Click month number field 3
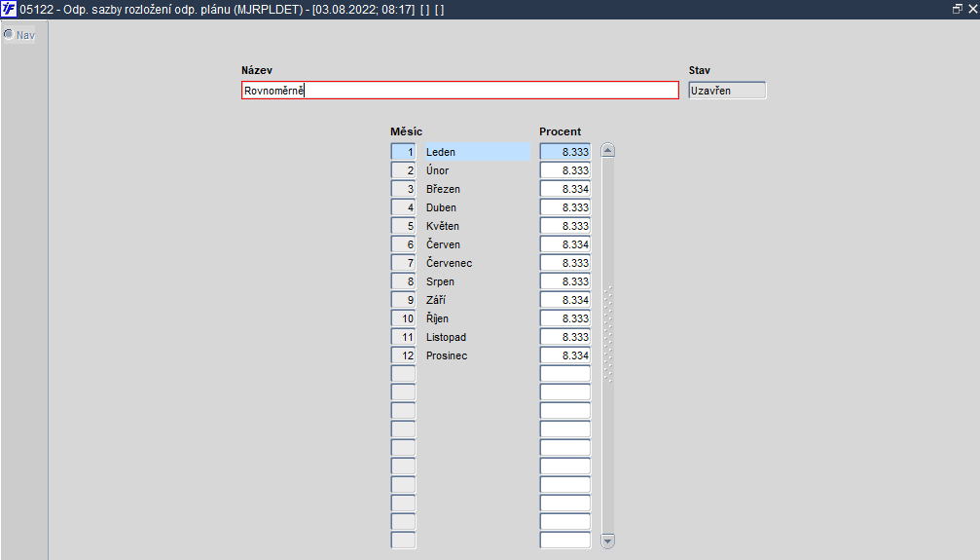The image size is (980, 560). tap(403, 189)
